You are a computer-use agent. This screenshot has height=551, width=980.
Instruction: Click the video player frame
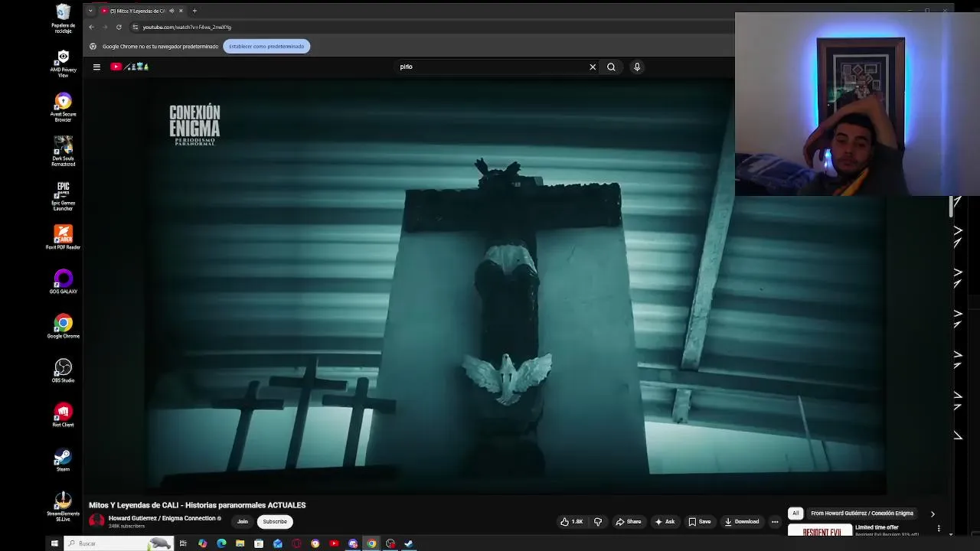pyautogui.click(x=518, y=285)
